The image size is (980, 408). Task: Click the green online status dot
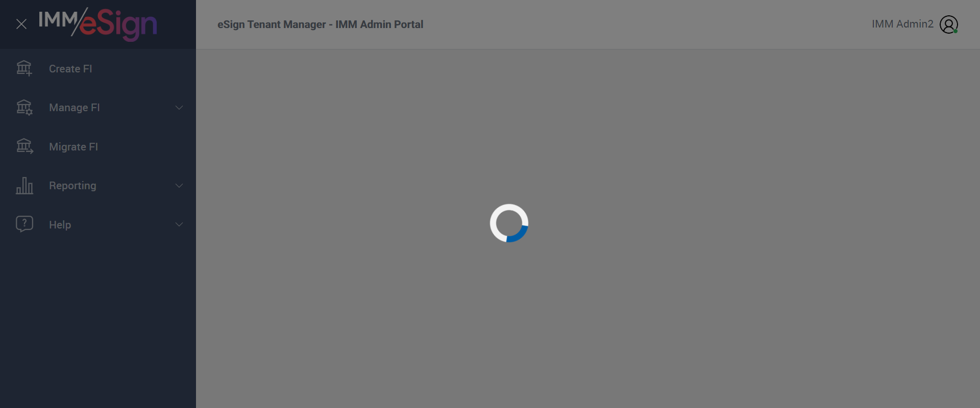(x=955, y=31)
